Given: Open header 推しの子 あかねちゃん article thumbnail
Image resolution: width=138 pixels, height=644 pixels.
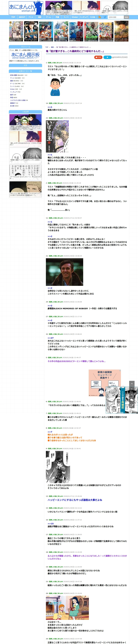Looking at the screenshot, I should (x=87, y=8).
